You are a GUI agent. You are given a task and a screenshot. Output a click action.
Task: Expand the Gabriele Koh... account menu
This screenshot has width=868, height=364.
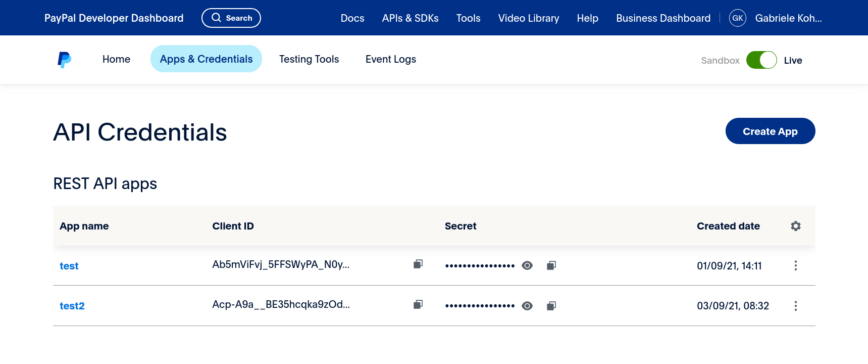(x=788, y=18)
